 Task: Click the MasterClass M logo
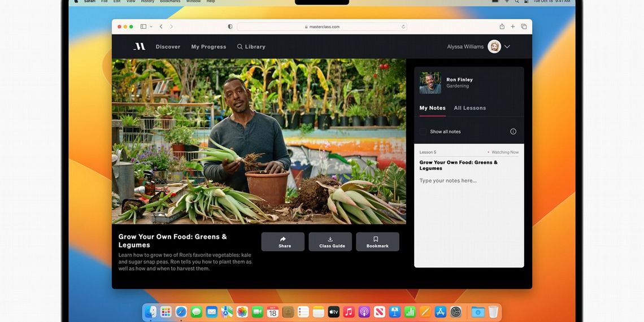pos(139,46)
